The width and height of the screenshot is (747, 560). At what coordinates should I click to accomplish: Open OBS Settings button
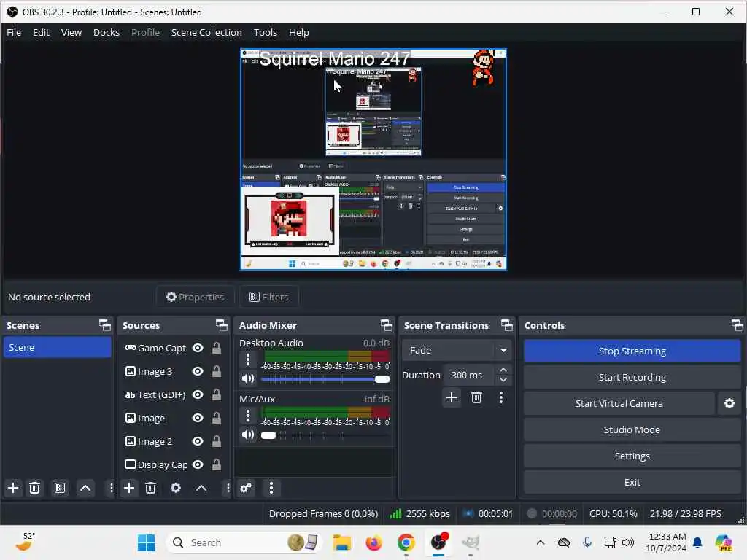pos(632,456)
